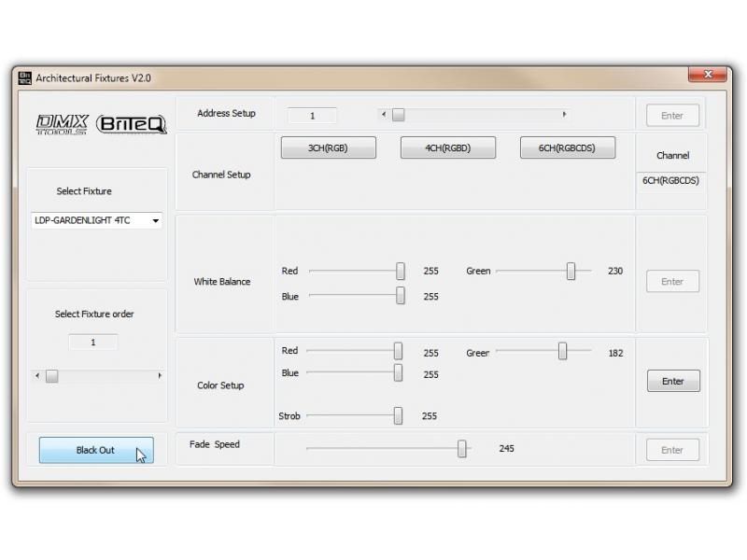
Task: Click the Address Setup Enter button
Action: coord(672,115)
